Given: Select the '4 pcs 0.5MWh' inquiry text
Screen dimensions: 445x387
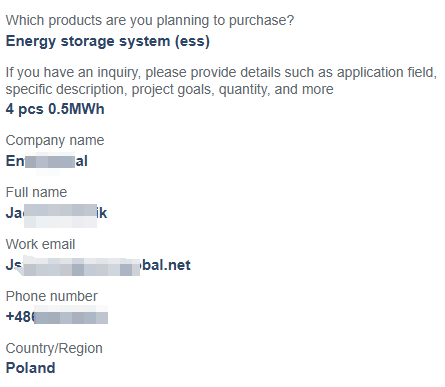Looking at the screenshot, I should pos(55,109).
